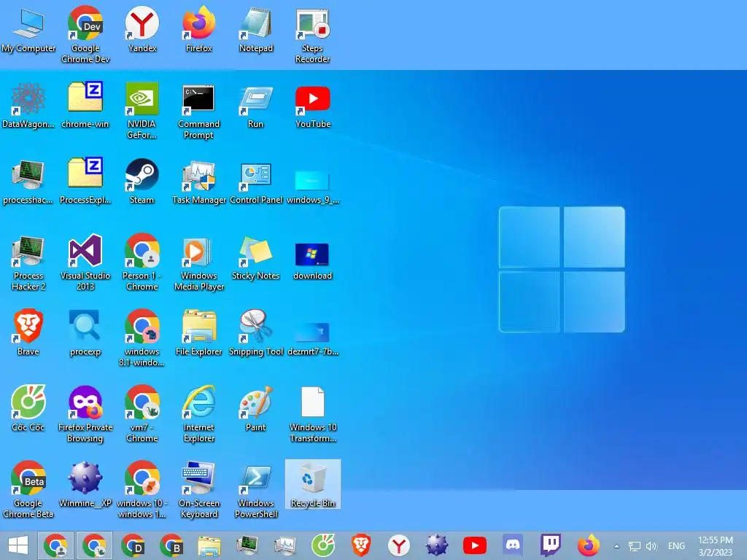Click the Run desktop shortcut

[x=256, y=106]
